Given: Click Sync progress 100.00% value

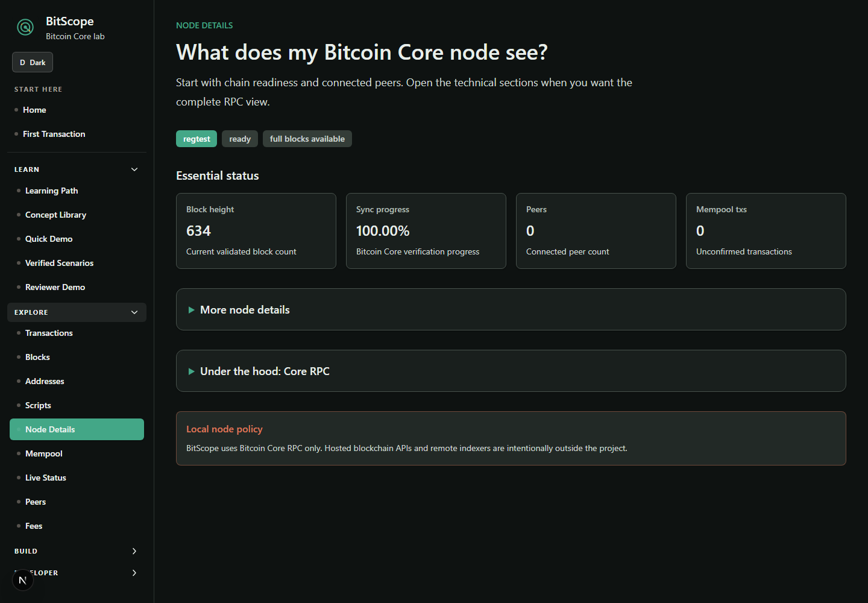Looking at the screenshot, I should 383,231.
